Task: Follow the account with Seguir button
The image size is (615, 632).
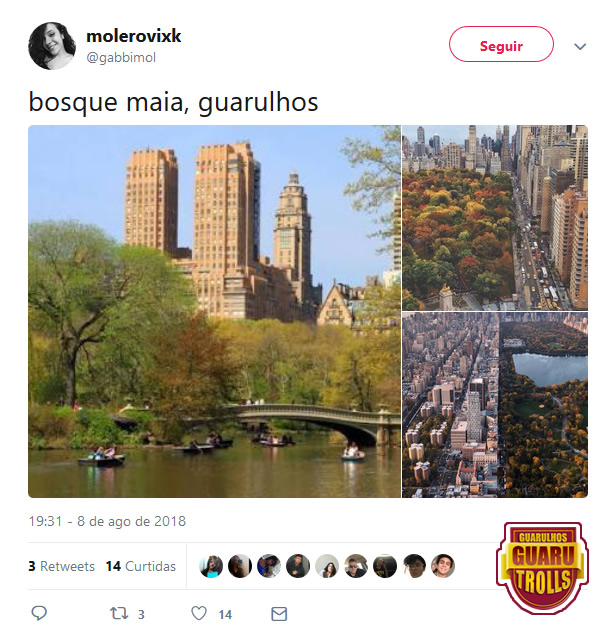Action: pyautogui.click(x=501, y=44)
